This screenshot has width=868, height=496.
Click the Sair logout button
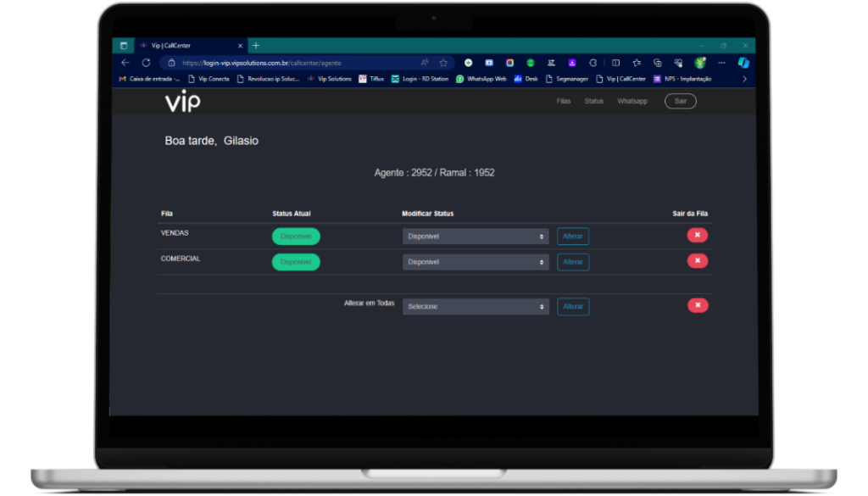click(x=680, y=101)
